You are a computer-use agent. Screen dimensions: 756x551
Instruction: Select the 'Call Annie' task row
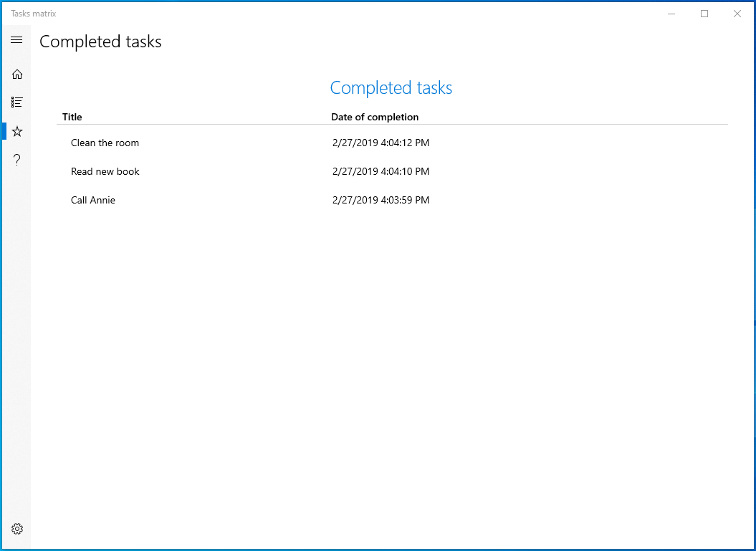[x=93, y=200]
